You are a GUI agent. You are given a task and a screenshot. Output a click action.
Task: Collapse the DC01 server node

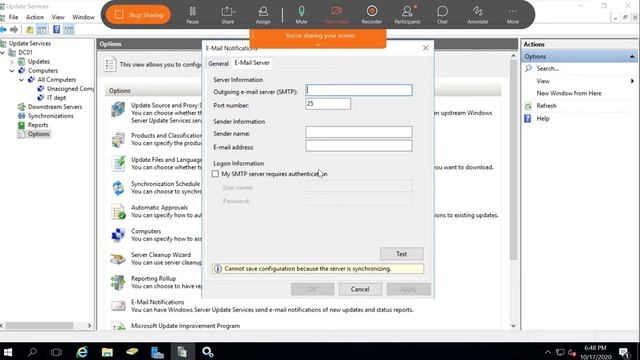3,53
